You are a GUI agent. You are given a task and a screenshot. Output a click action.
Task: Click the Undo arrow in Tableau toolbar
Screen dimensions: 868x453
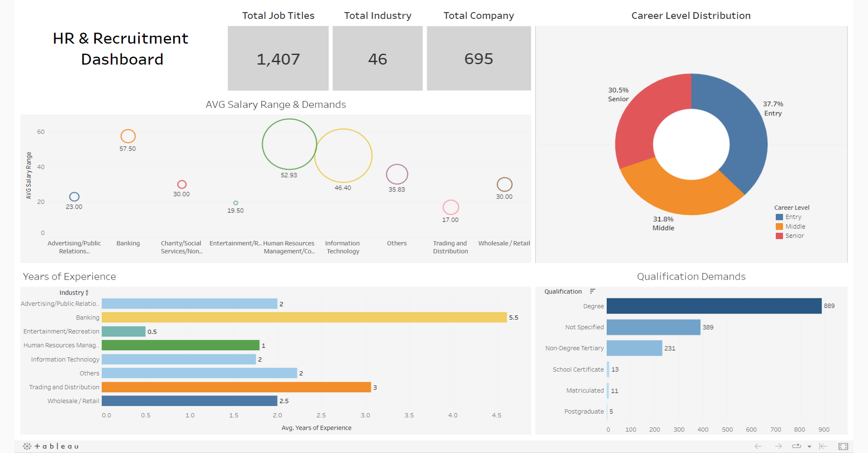[x=758, y=446]
